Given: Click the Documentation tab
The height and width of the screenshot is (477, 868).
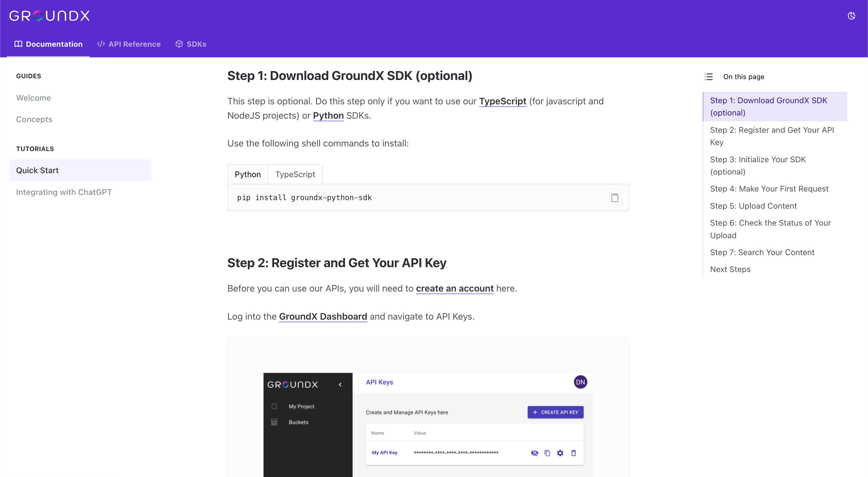Looking at the screenshot, I should click(49, 44).
